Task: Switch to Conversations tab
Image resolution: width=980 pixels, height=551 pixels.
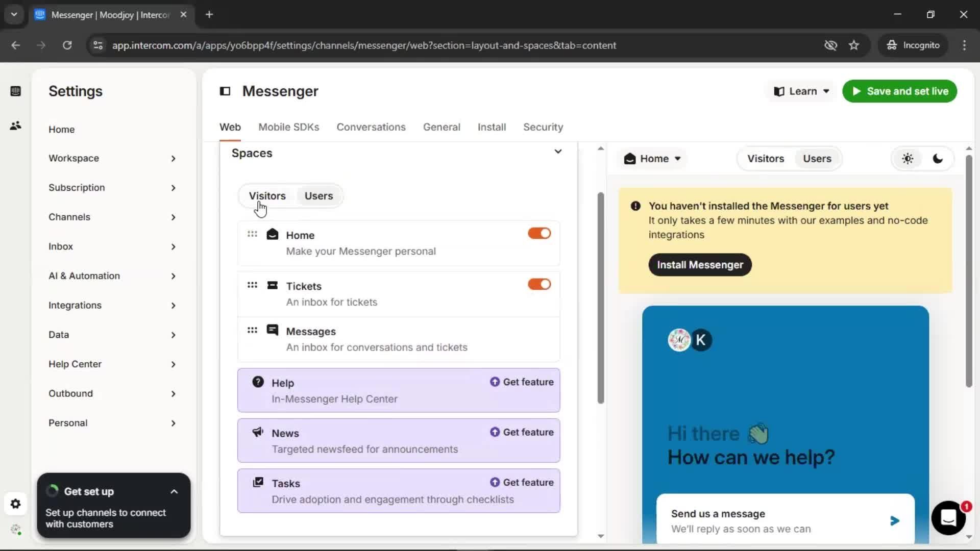Action: coord(371,127)
